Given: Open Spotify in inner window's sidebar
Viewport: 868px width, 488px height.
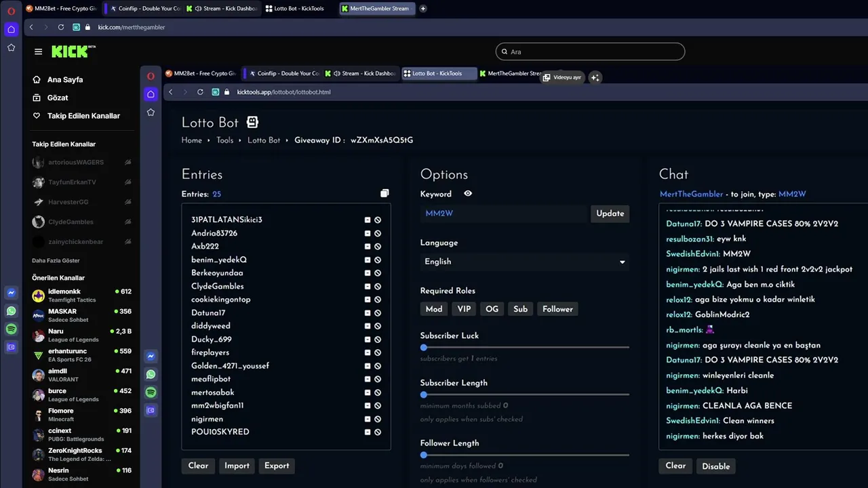Looking at the screenshot, I should [x=151, y=392].
